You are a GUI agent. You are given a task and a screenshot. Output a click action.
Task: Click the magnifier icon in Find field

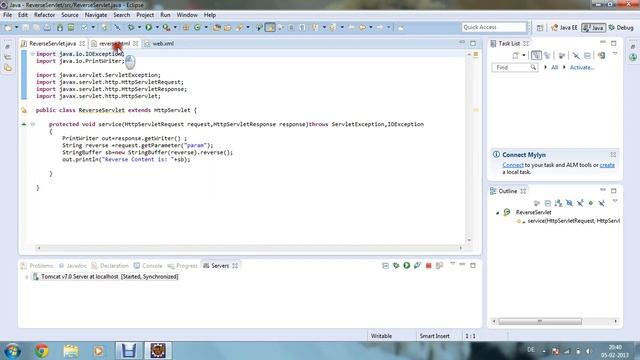click(533, 67)
